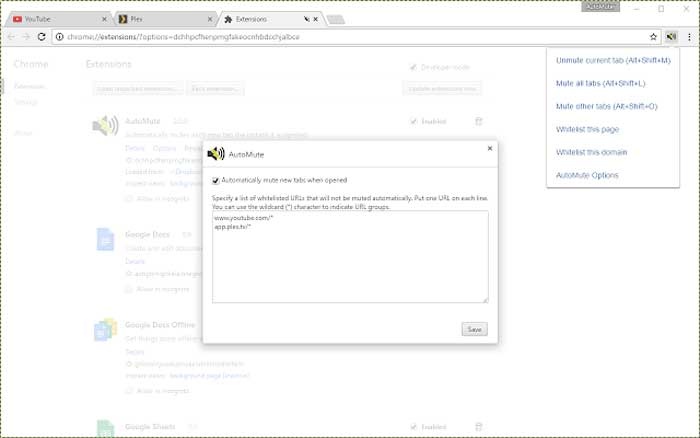Maximize the Chrome window
Viewport: 700px width, 438px height.
point(661,8)
